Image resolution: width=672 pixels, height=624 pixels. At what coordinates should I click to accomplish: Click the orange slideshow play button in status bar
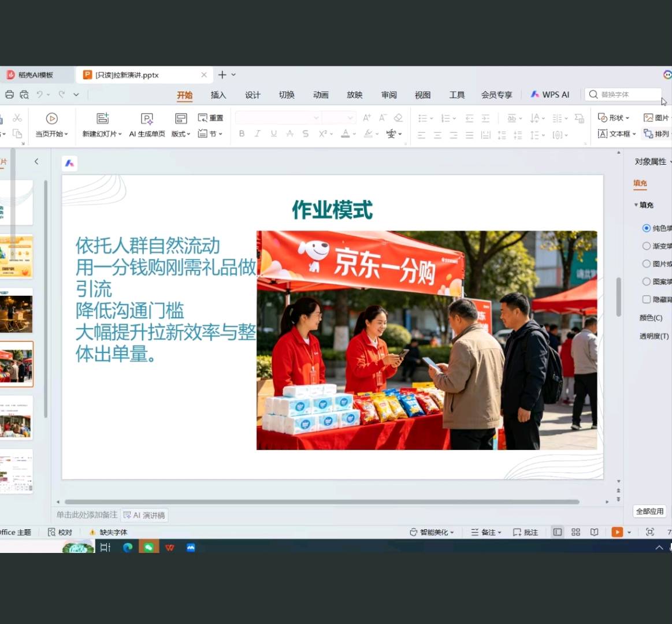[x=617, y=532]
